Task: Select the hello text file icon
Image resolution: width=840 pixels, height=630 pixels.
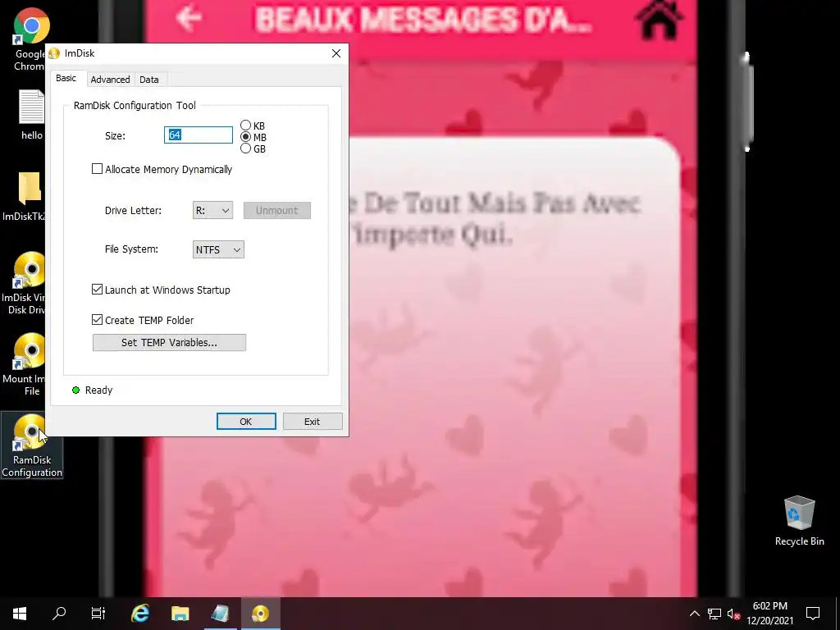Action: point(32,115)
